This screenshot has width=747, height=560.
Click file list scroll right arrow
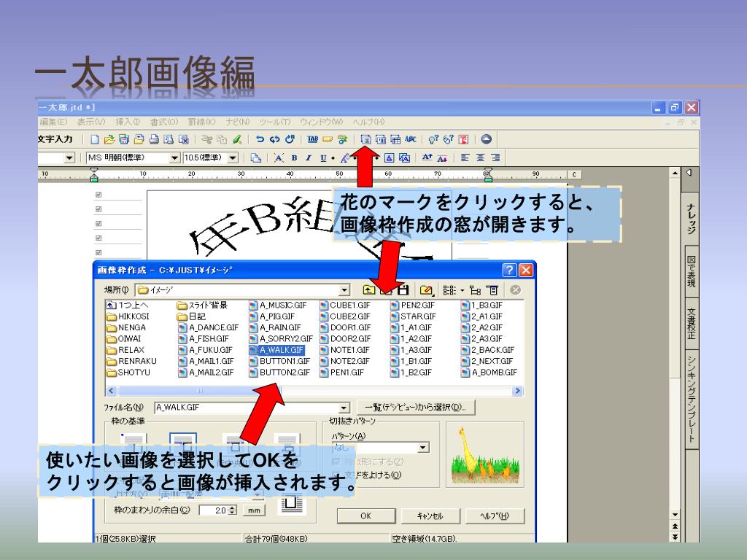pos(518,391)
